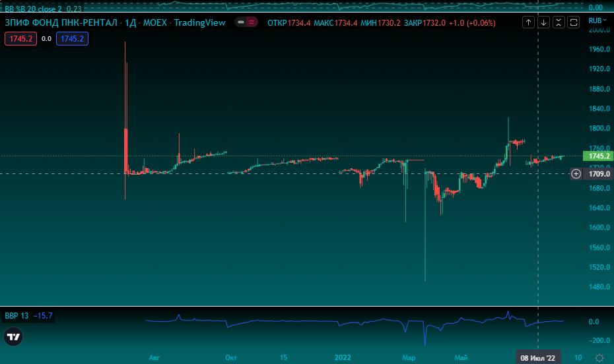Click the blue buy price 1745.2 button

[x=72, y=39]
